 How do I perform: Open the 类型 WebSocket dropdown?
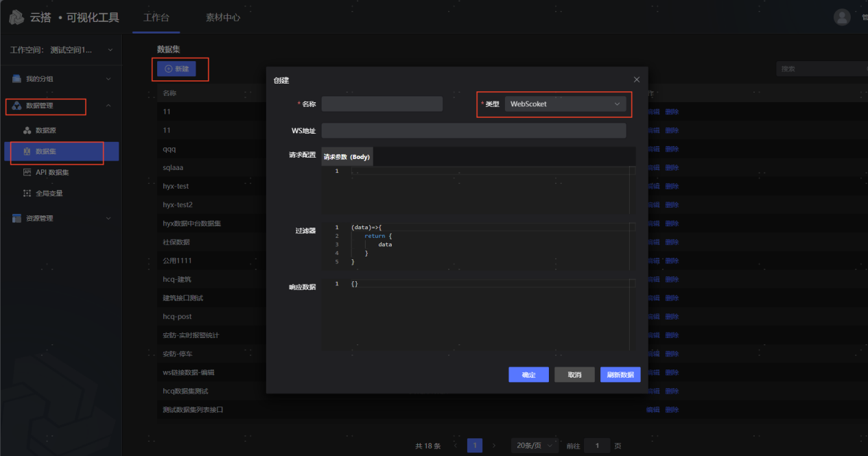point(565,104)
